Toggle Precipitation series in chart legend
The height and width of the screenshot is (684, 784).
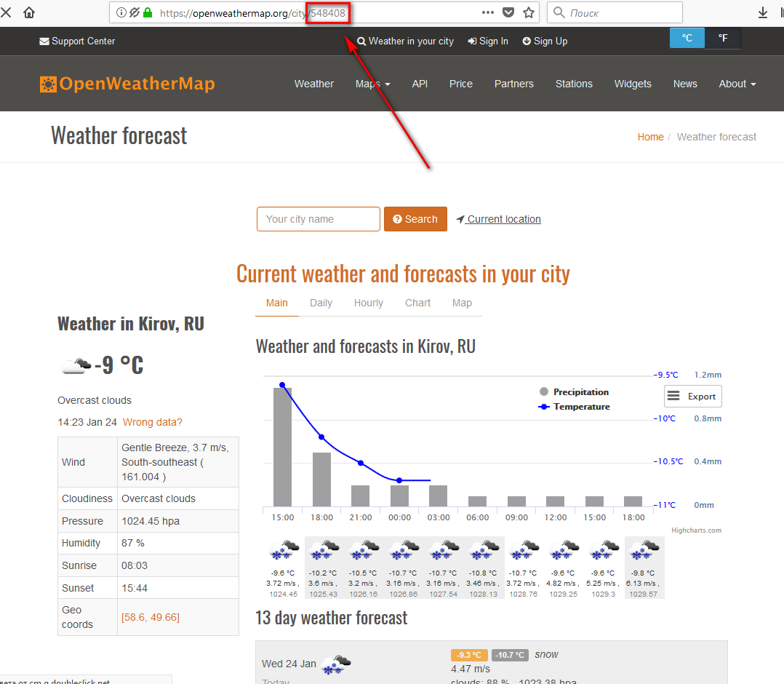click(x=580, y=391)
